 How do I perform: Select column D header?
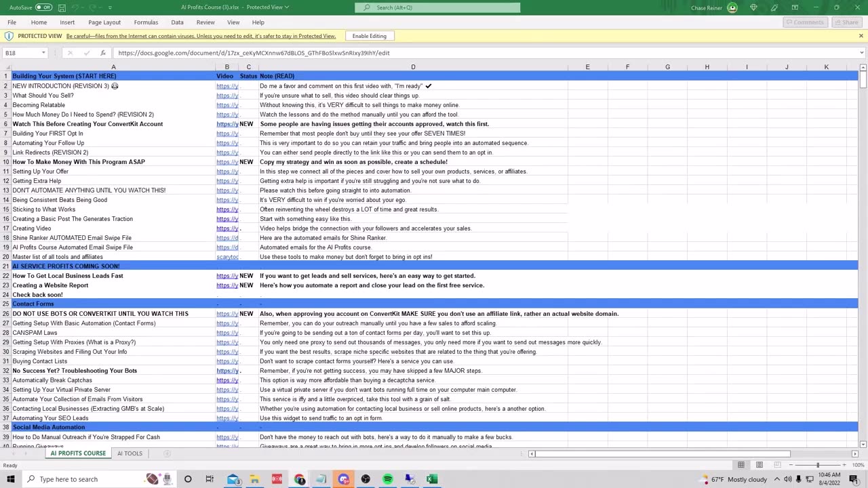[413, 67]
